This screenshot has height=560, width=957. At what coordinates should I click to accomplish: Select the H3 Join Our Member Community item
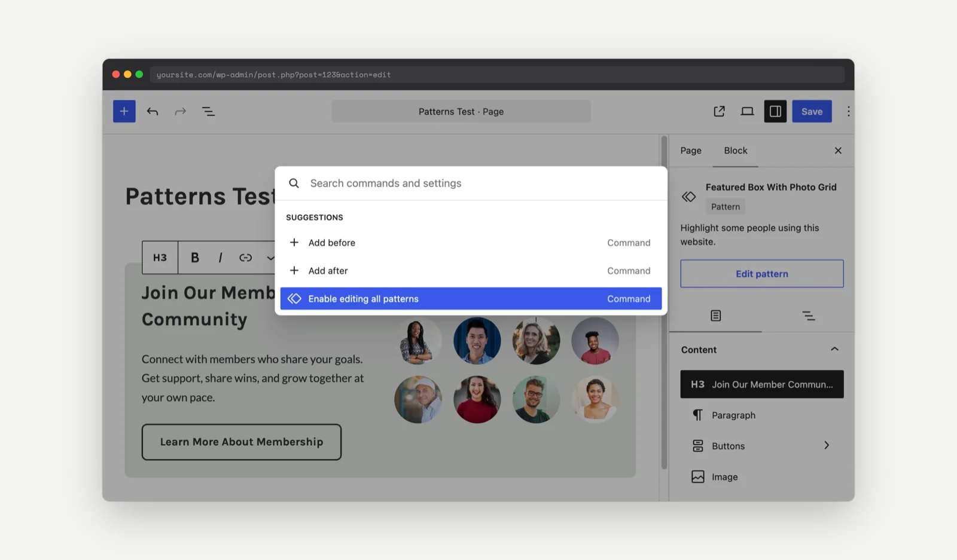pos(762,384)
